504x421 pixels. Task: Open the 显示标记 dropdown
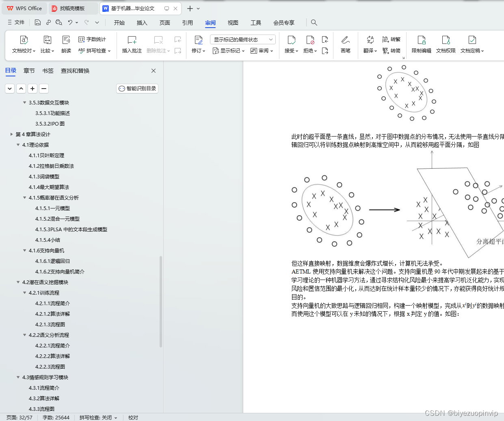[x=229, y=51]
